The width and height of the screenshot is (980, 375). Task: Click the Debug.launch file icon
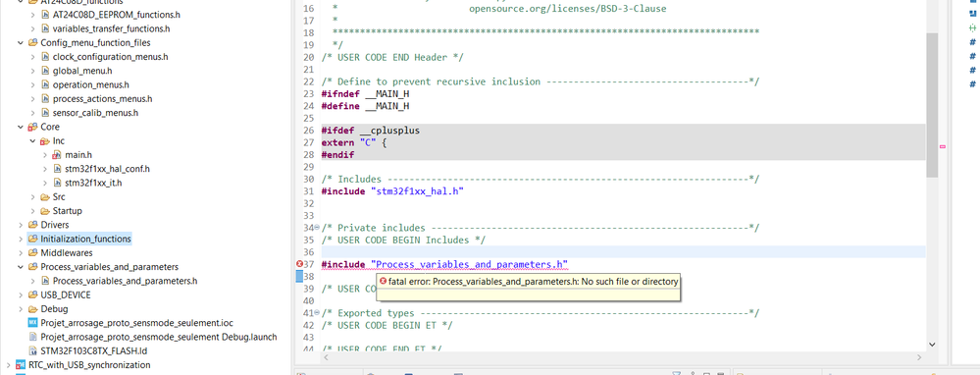click(33, 337)
